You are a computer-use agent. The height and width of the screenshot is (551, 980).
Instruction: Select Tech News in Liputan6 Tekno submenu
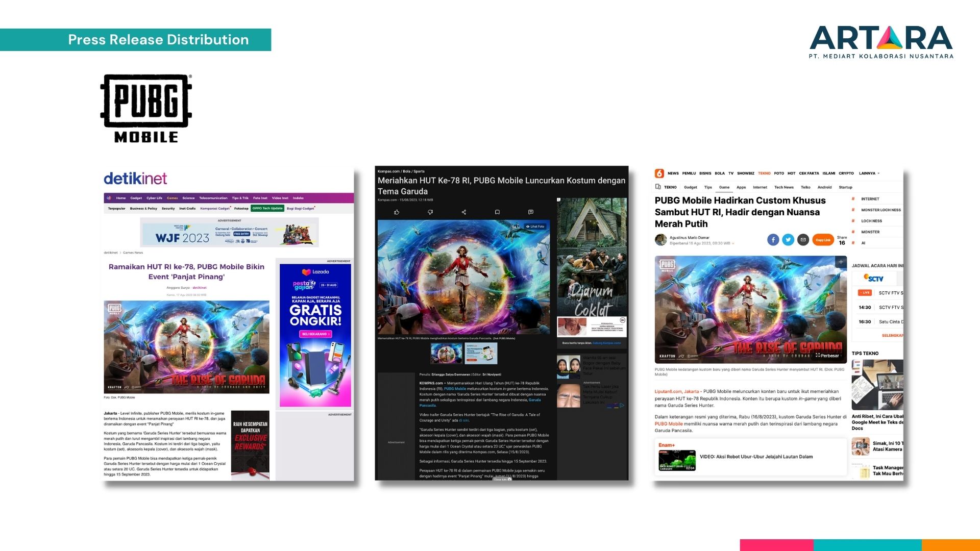tap(784, 187)
